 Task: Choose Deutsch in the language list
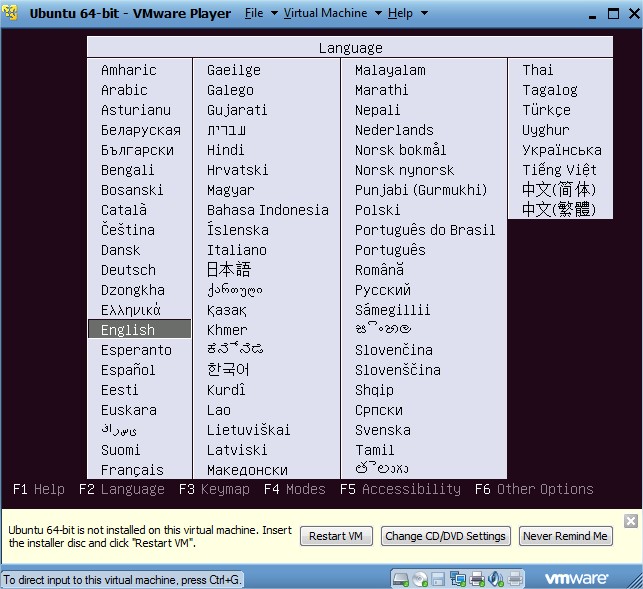click(128, 269)
